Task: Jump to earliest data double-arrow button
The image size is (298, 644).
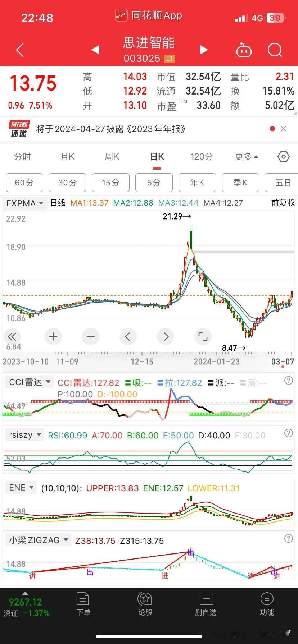Action: [x=12, y=337]
